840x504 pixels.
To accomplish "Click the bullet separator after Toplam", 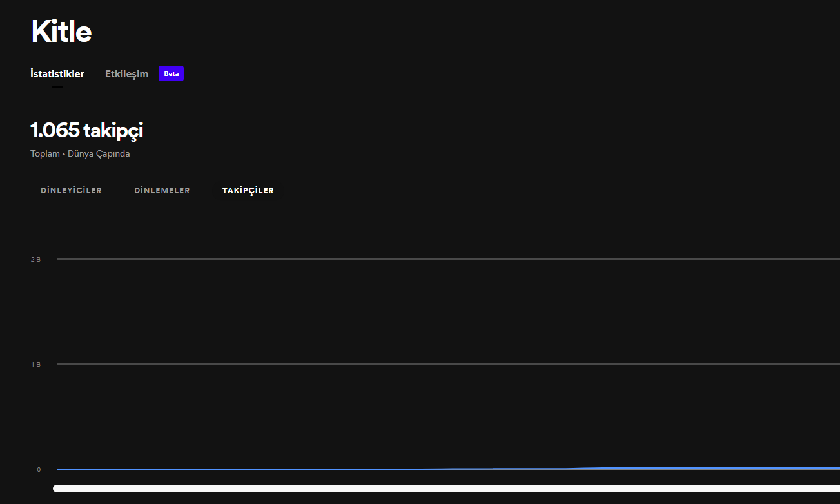I will pos(64,155).
